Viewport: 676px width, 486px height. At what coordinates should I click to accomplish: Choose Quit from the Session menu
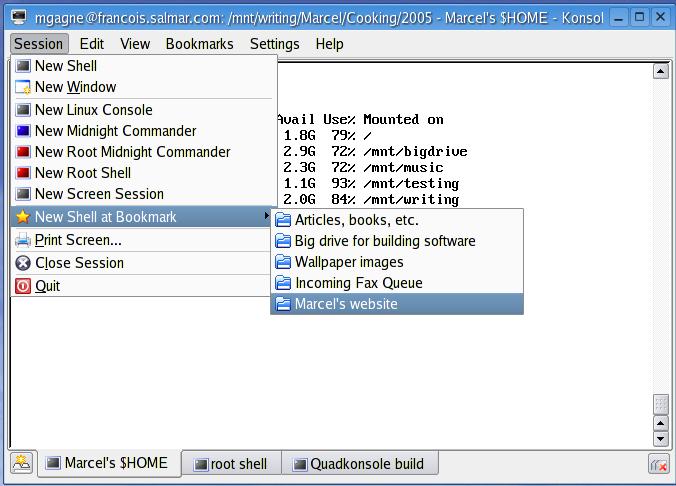point(141,286)
